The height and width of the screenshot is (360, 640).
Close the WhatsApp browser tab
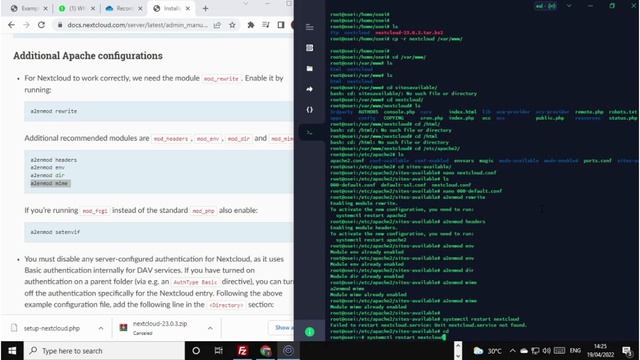[x=93, y=8]
